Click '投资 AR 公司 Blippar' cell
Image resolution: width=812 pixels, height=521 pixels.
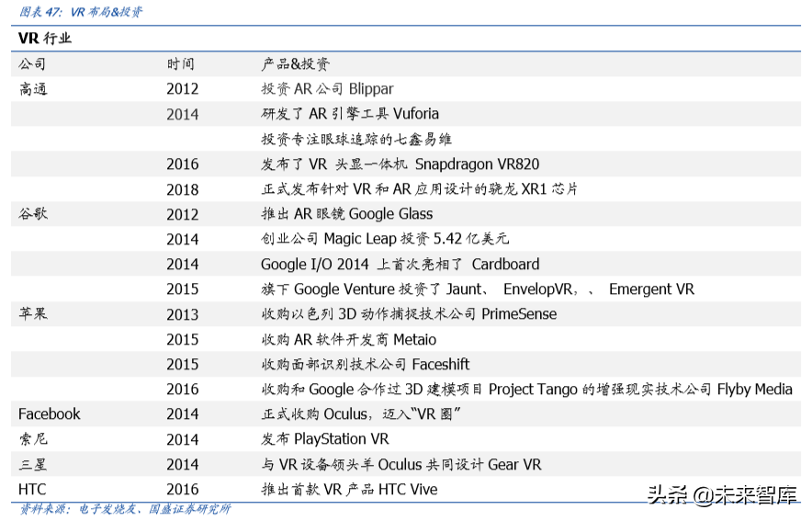coord(327,89)
